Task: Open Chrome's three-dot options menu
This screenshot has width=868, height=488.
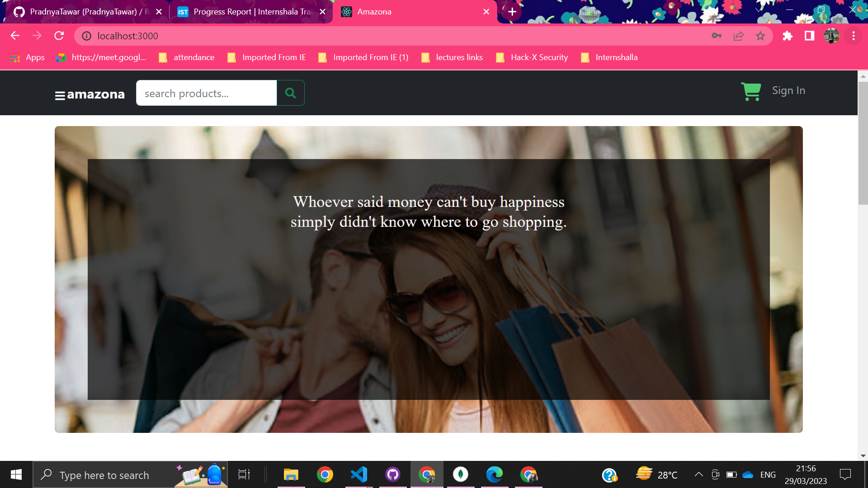Action: click(854, 36)
